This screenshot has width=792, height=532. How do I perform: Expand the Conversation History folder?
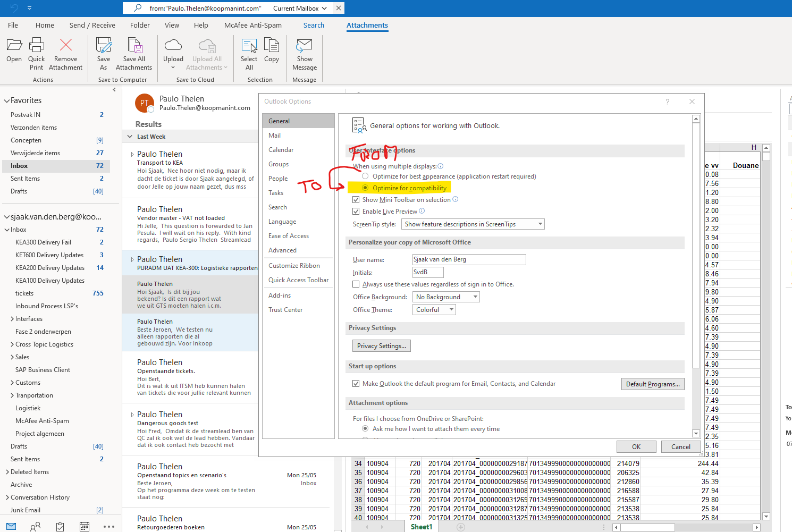coord(7,497)
